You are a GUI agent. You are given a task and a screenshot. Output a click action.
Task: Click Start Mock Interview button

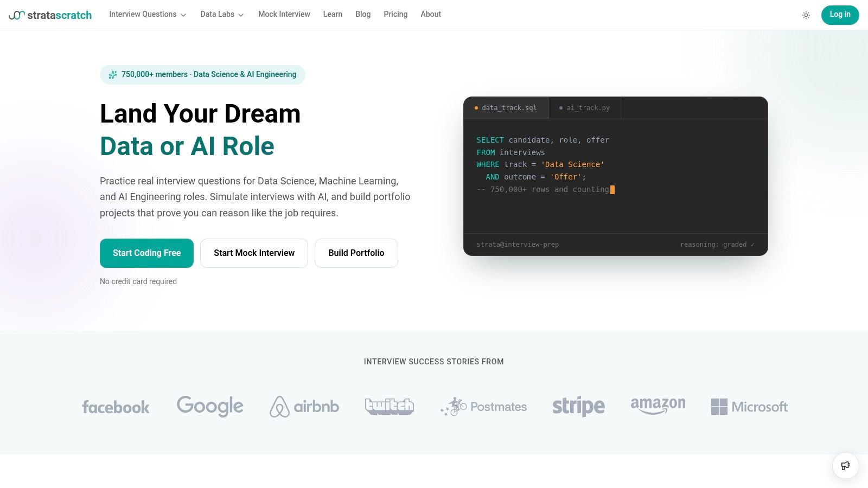[254, 253]
